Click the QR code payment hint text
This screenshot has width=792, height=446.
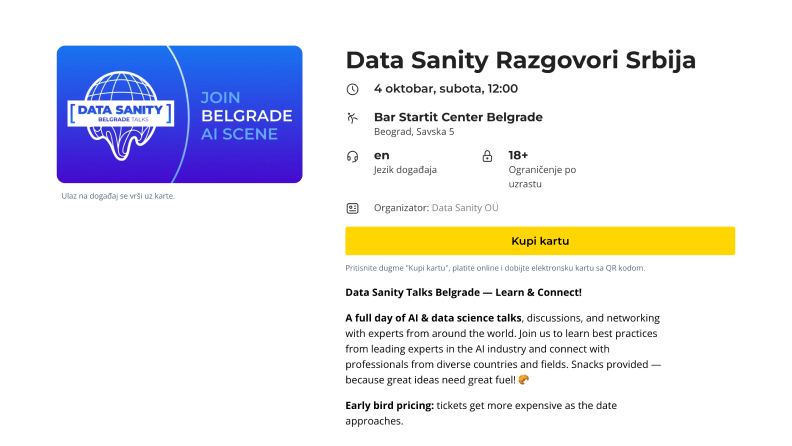click(x=495, y=268)
